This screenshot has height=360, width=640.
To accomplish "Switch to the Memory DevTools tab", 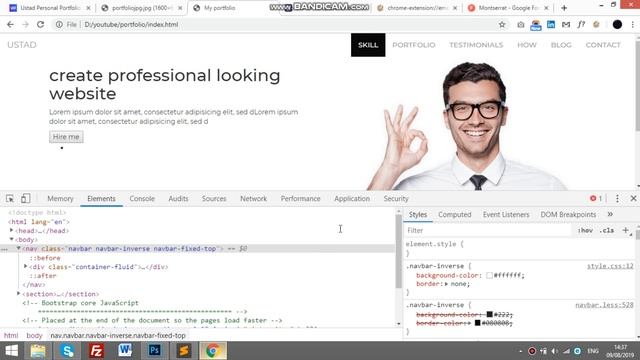I will click(x=60, y=198).
